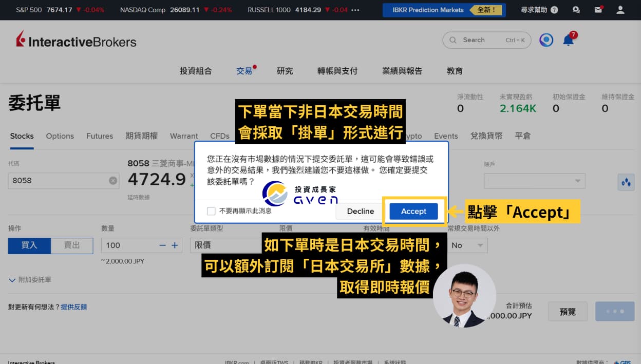Increase quantity with the plus button
642x364 pixels.
[x=175, y=245]
